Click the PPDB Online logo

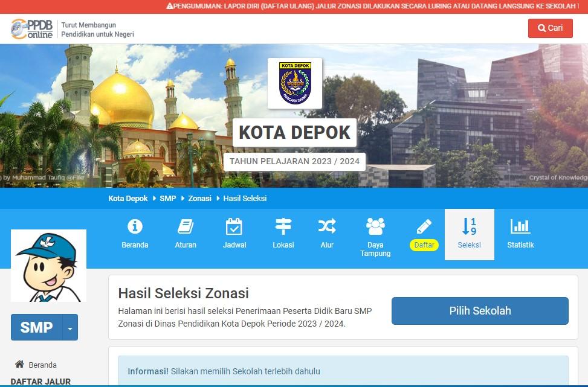pyautogui.click(x=32, y=29)
